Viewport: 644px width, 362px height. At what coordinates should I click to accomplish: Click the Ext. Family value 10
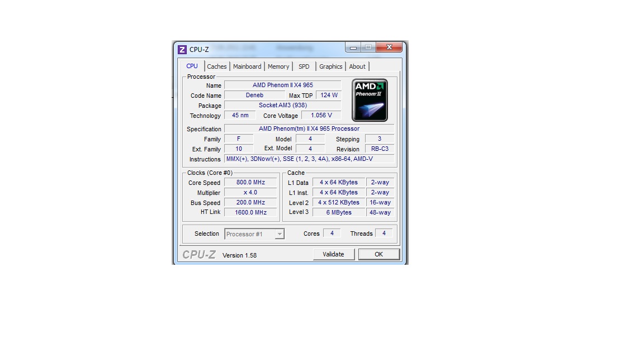click(239, 149)
